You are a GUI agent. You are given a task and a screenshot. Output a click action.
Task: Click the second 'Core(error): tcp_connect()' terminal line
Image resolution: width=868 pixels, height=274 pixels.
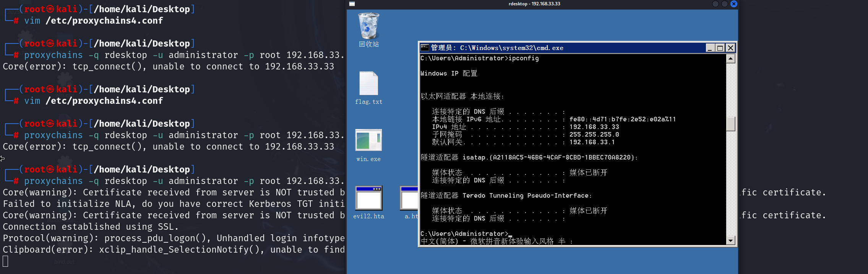coord(169,147)
